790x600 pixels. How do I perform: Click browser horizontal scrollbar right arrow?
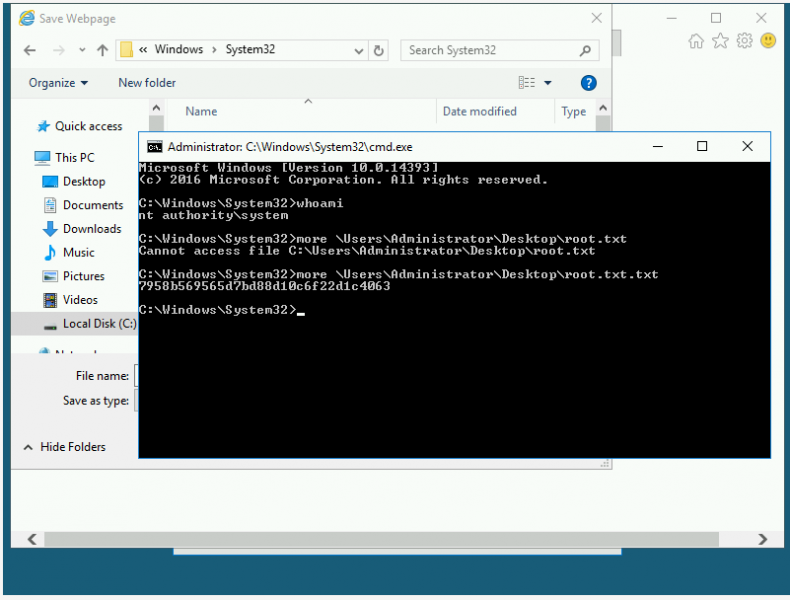[x=763, y=539]
